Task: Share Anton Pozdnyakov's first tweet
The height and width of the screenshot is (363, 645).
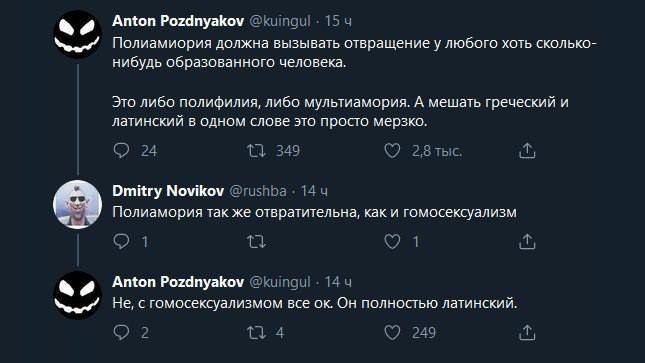Action: [527, 151]
